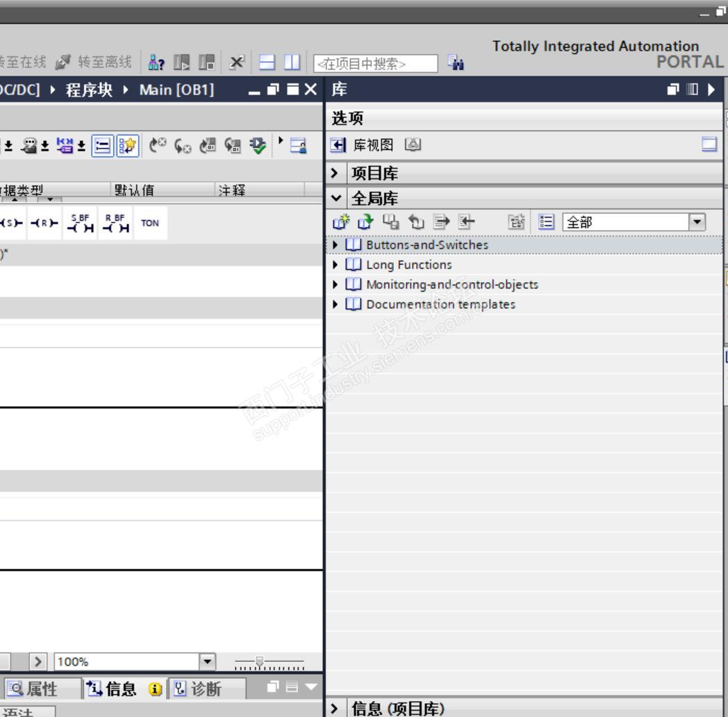Expand the Buttons-and-Switches library
This screenshot has width=728, height=717.
[x=336, y=245]
